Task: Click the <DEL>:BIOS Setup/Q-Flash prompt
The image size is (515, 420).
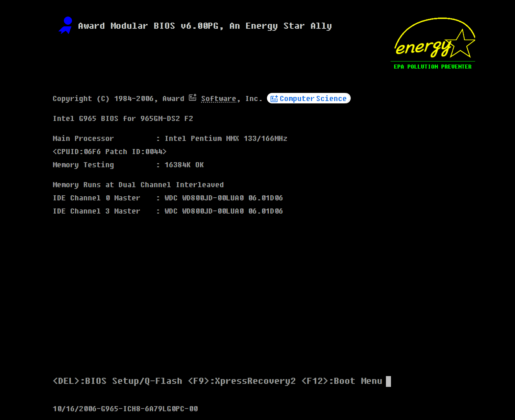Action: (118, 381)
